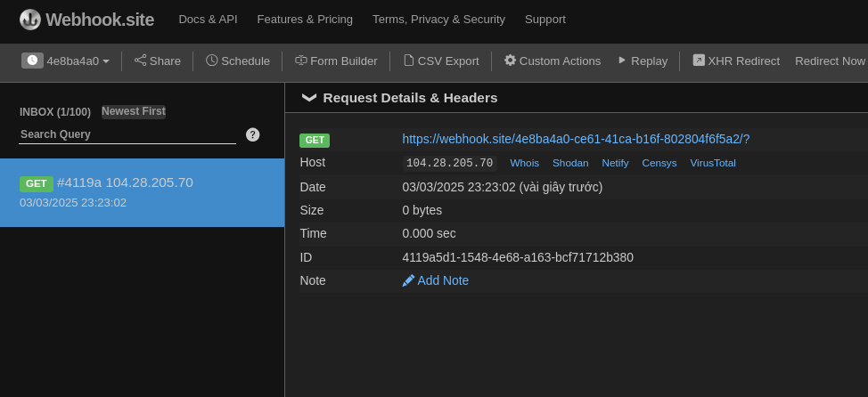The image size is (868, 397).
Task: Collapse Request Details & Headers section
Action: [x=309, y=98]
